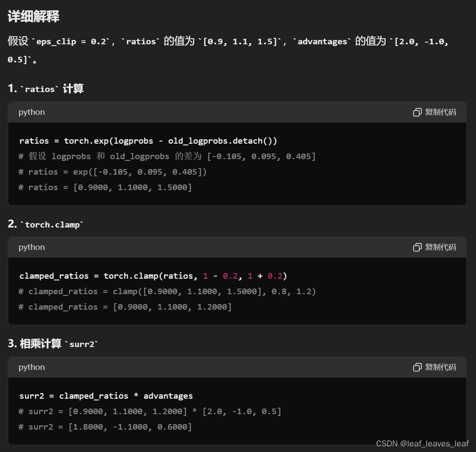The width and height of the screenshot is (476, 452).
Task: Click comment showing ratios = [0.9000, 1.1000, 1.5000]
Action: click(105, 188)
